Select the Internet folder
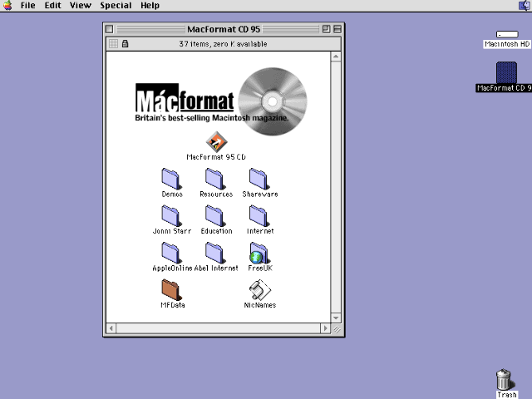 (259, 216)
